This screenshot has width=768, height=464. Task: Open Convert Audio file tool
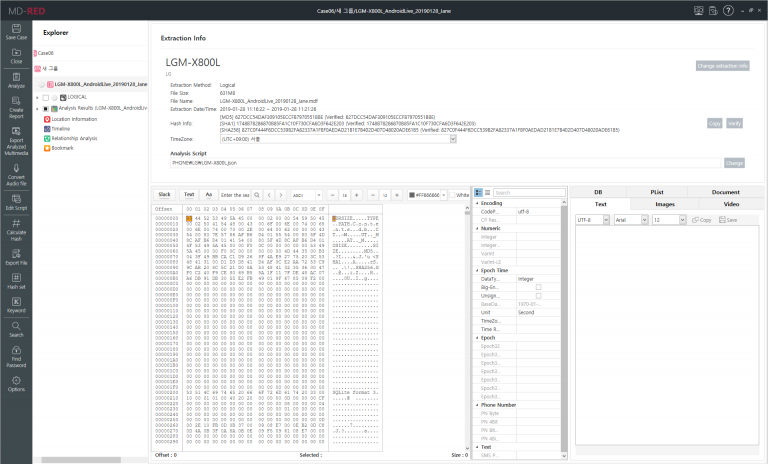(x=16, y=174)
